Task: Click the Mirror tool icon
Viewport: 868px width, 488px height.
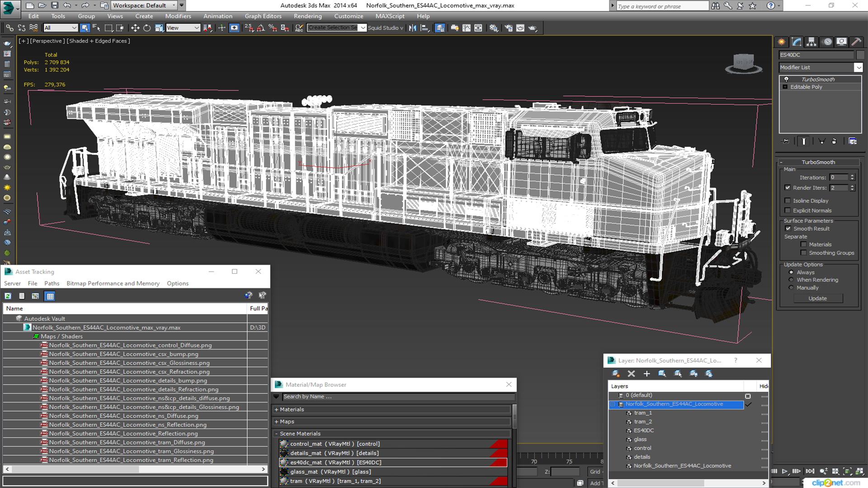Action: (412, 28)
